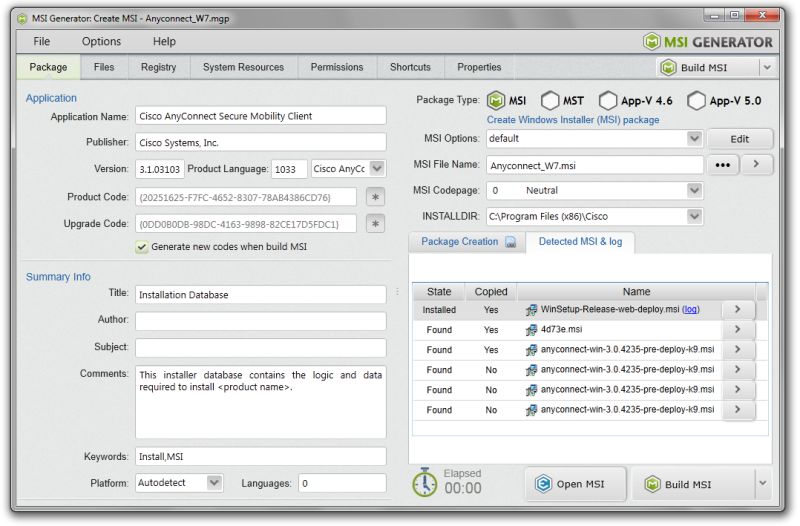Open the log link for WinSetup-Release-web-deploy.msi
This screenshot has height=526, width=800.
(690, 309)
